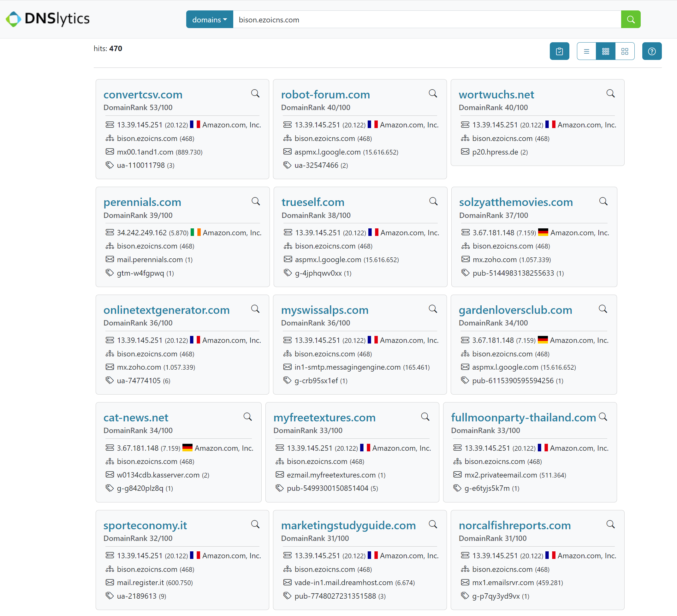This screenshot has width=677, height=616.
Task: Click the French flag in robot-forum.com card
Action: (x=372, y=125)
